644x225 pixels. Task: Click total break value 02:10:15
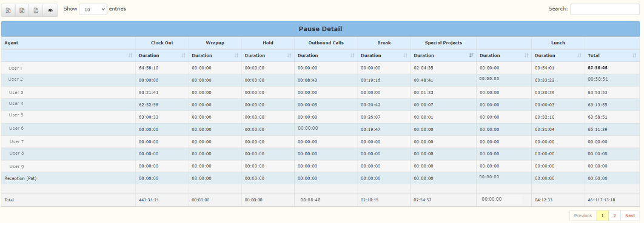[370, 200]
